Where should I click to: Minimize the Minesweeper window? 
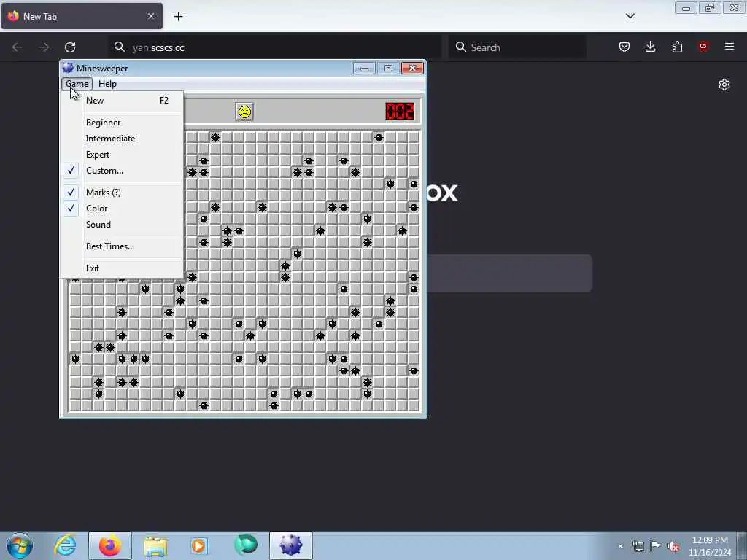point(364,69)
